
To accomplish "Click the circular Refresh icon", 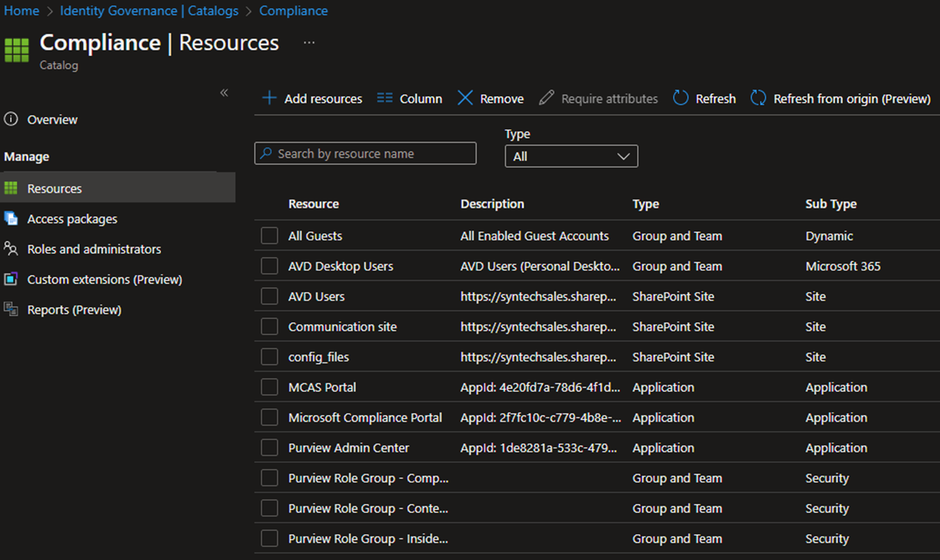I will point(681,99).
